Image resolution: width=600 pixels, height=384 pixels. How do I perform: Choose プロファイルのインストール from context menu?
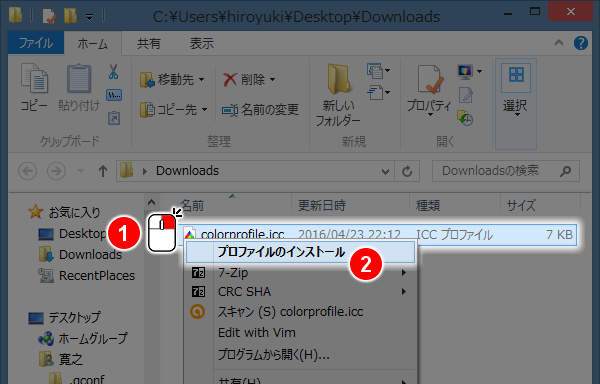click(300, 252)
